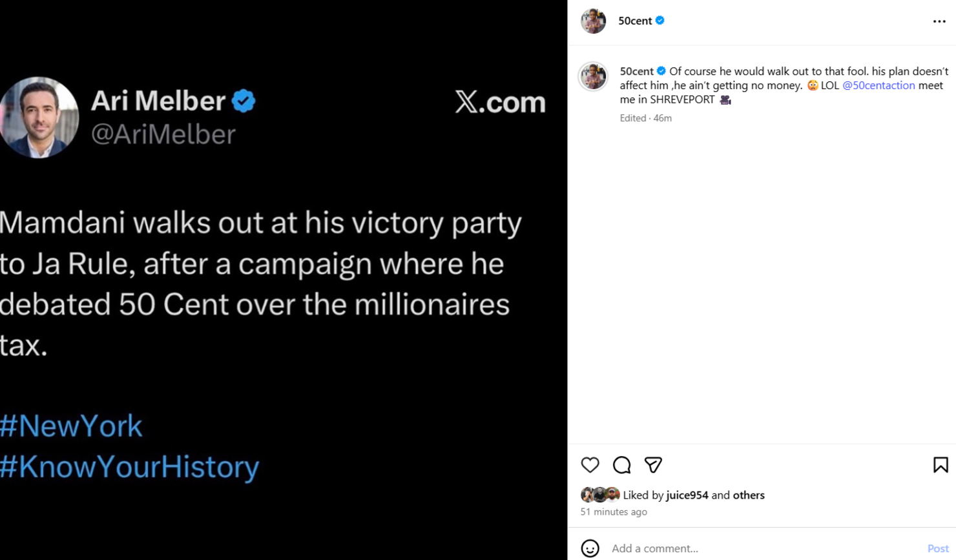Open the three-dot post options menu

pos(939,21)
